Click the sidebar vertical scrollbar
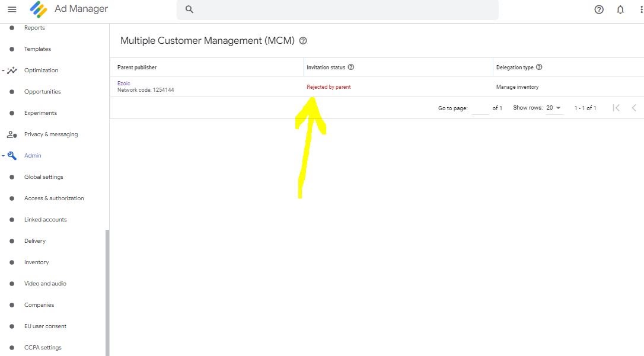644x356 pixels. click(107, 293)
